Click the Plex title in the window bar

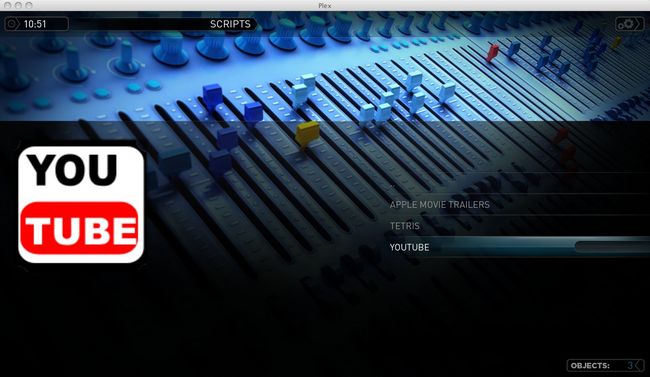coord(325,5)
